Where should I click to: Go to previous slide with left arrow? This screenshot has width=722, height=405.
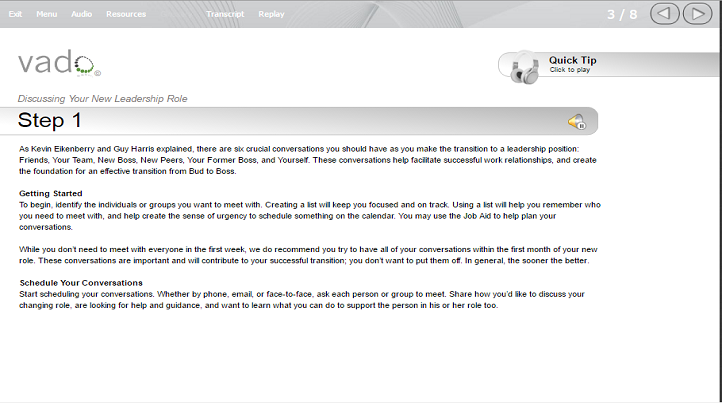tap(664, 14)
